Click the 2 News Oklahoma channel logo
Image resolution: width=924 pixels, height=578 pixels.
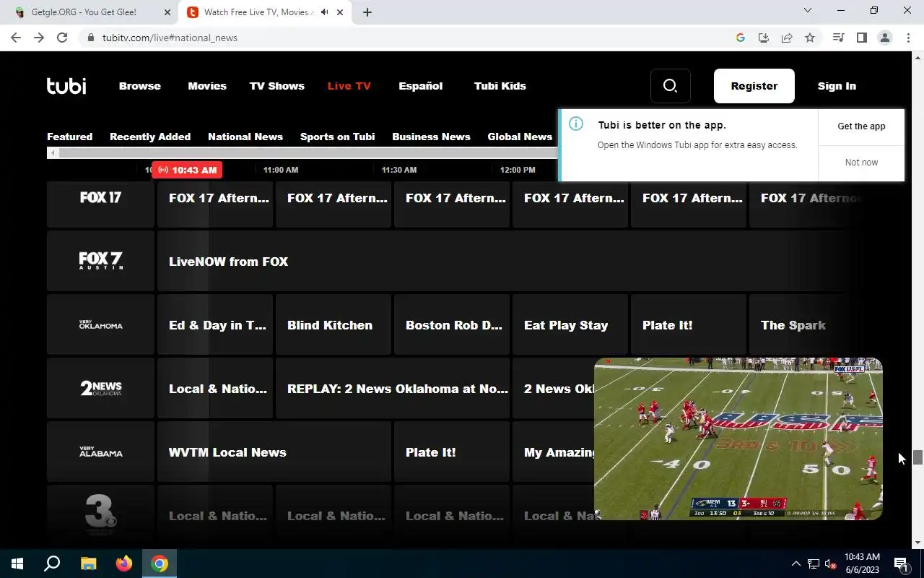[100, 388]
